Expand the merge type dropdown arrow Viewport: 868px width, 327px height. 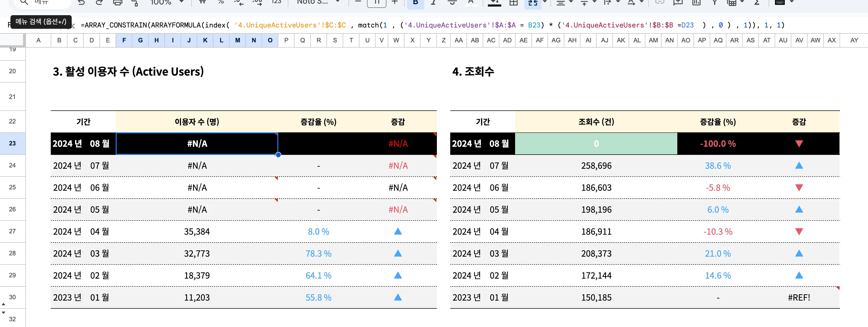pyautogui.click(x=544, y=2)
